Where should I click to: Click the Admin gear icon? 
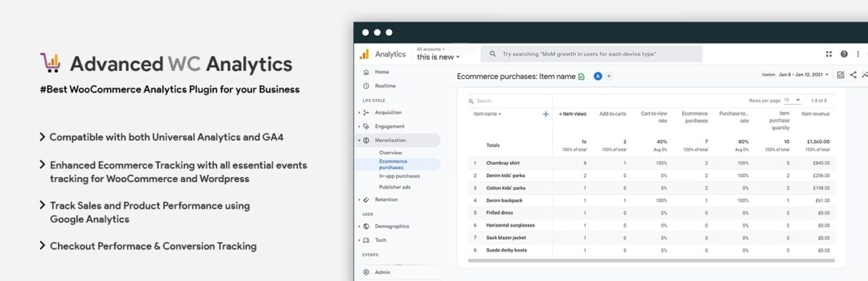pos(367,272)
